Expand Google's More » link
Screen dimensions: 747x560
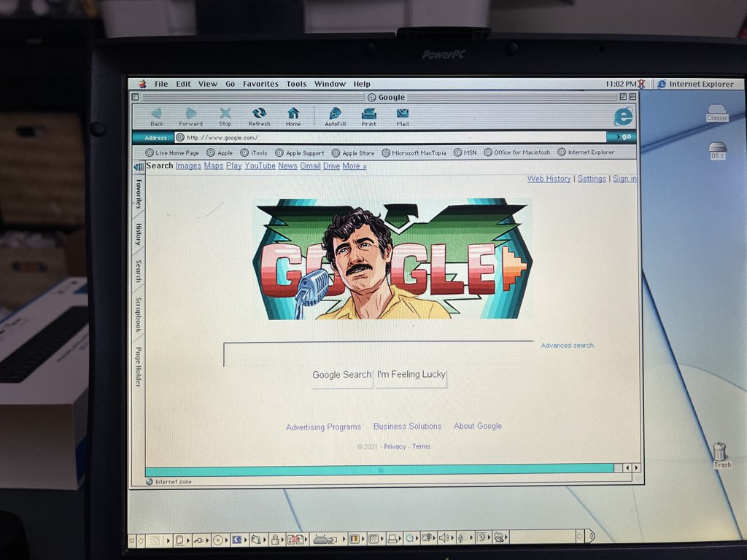pyautogui.click(x=355, y=166)
